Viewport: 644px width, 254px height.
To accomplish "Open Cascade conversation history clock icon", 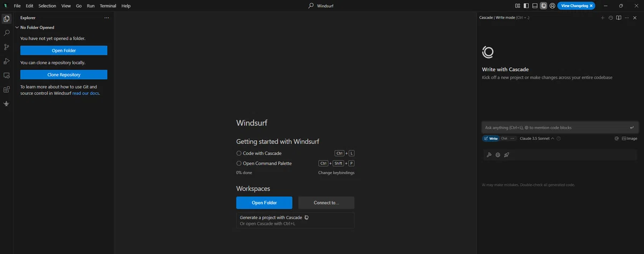I will pyautogui.click(x=611, y=18).
